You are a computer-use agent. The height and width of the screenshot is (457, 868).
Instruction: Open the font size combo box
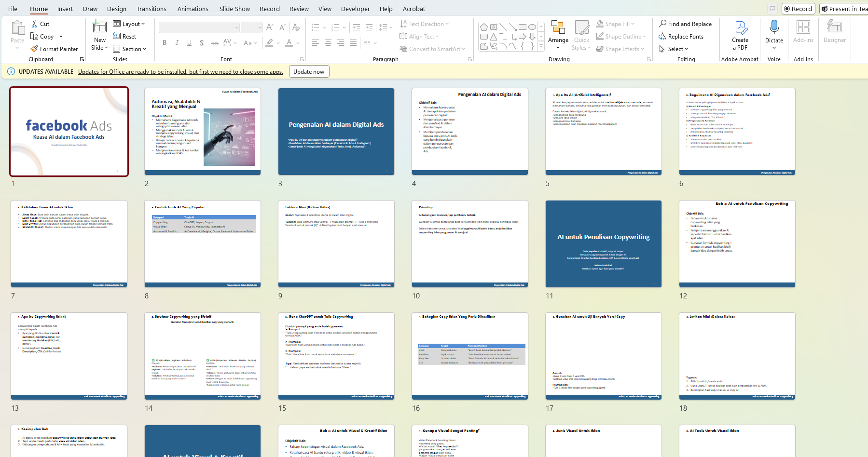click(x=251, y=27)
